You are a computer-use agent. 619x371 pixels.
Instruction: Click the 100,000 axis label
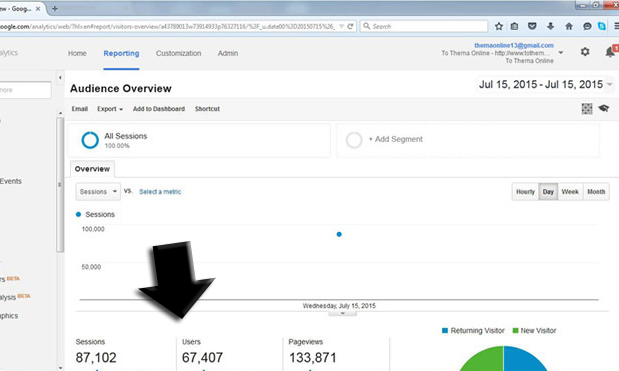click(x=93, y=229)
